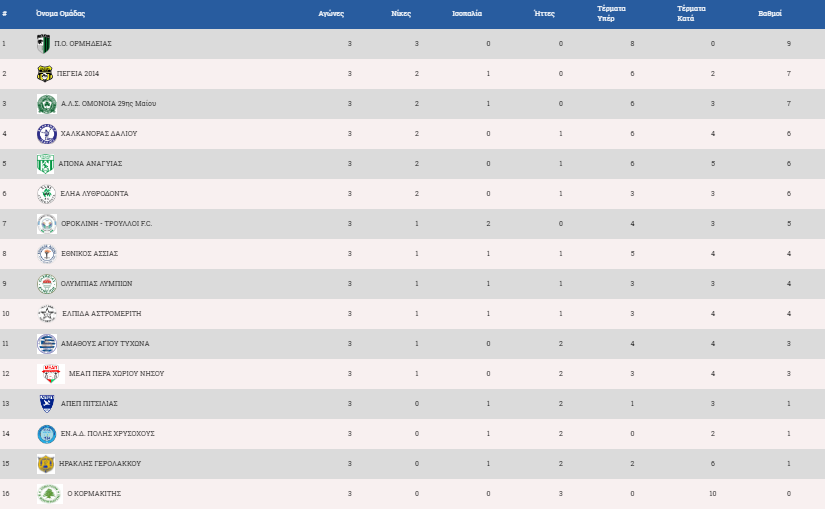Click the Νίκες column header
This screenshot has height=511, width=825.
pyautogui.click(x=401, y=14)
